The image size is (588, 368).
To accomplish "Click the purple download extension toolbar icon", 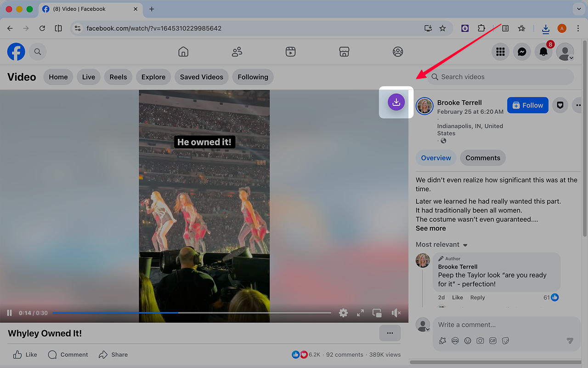I will coord(465,29).
